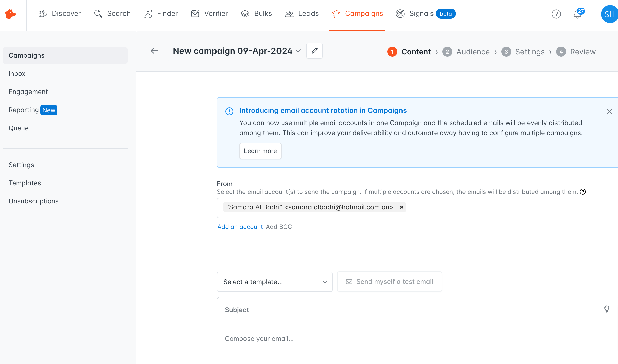618x364 pixels.
Task: Expand the campaign name dropdown chevron
Action: 298,51
